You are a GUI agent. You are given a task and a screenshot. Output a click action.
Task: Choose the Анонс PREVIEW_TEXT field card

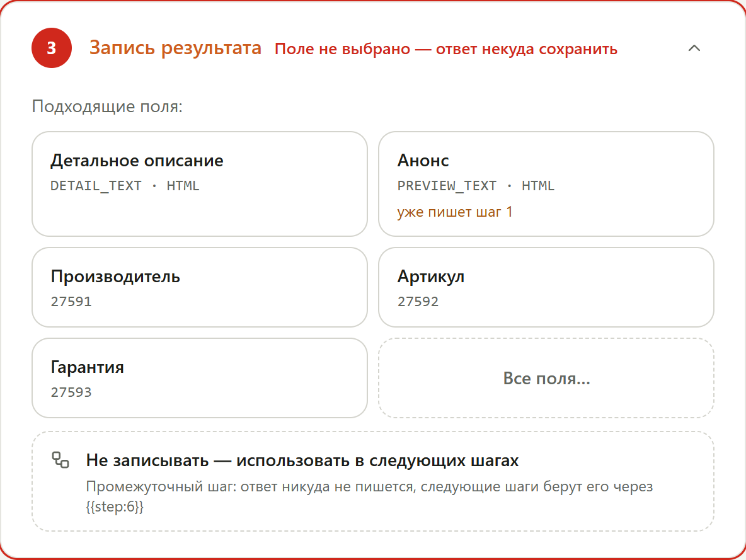tap(546, 184)
